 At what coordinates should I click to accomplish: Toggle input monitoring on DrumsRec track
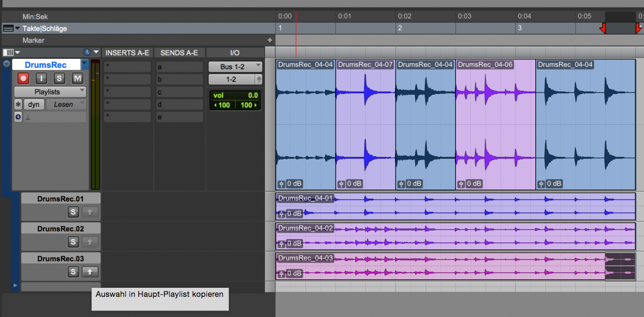[42, 78]
